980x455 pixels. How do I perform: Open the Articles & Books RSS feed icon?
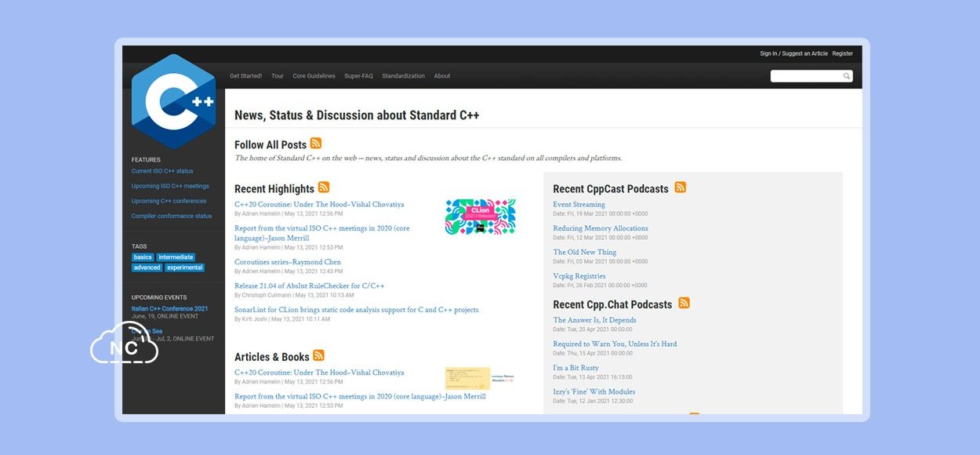tap(318, 355)
